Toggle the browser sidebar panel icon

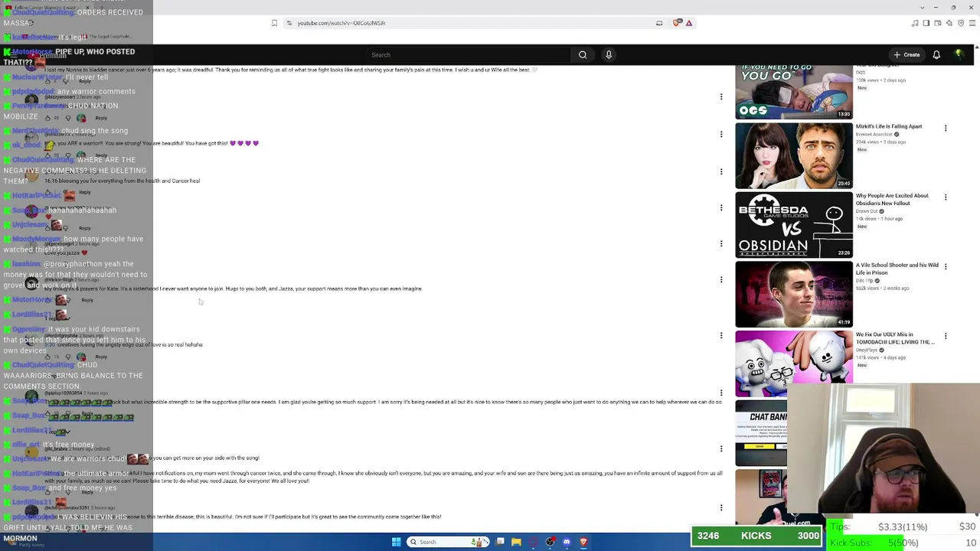tap(926, 23)
